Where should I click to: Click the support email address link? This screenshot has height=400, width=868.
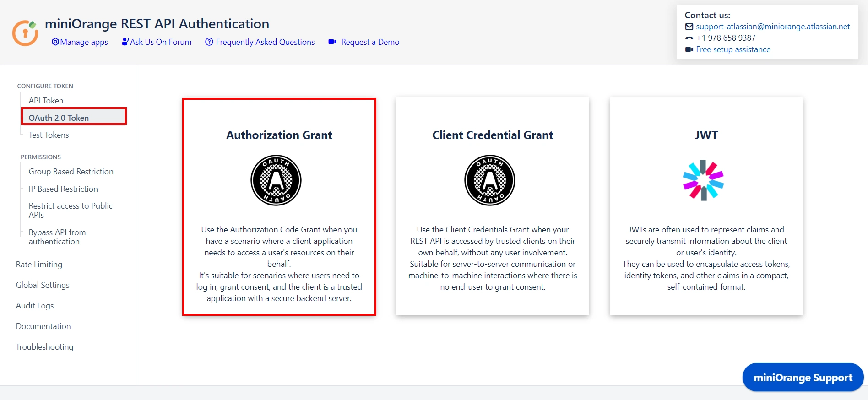pyautogui.click(x=773, y=27)
